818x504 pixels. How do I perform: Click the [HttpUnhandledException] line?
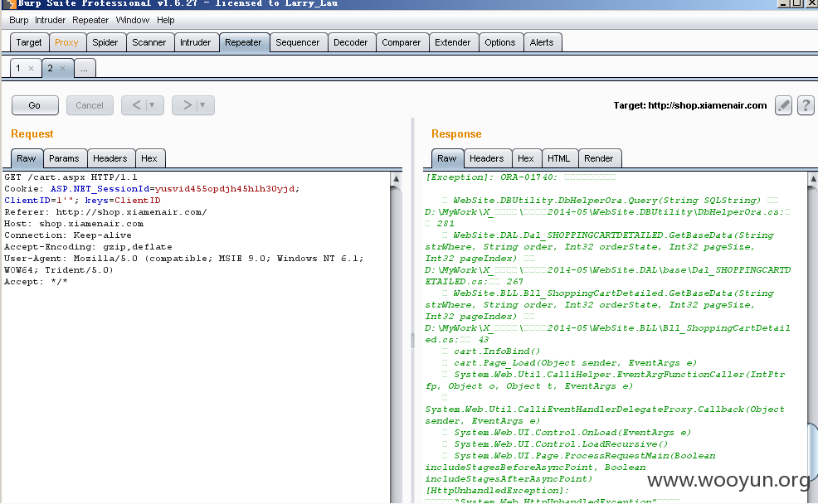click(497, 491)
